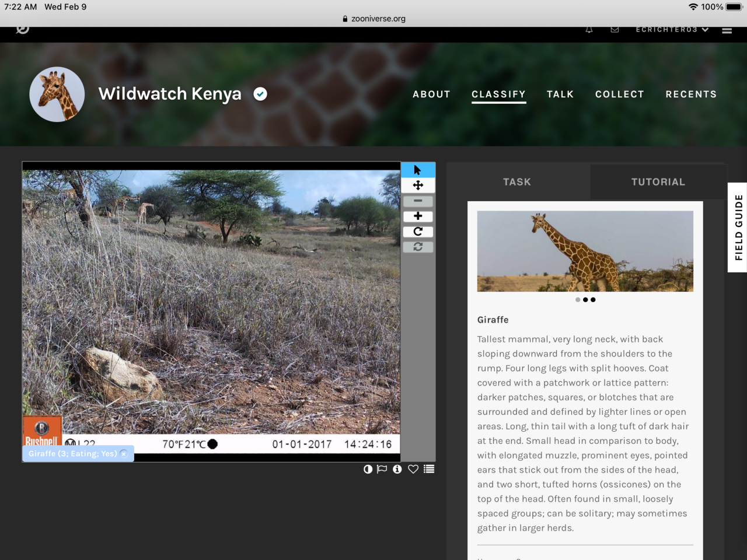Switch to the TUTORIAL tab
The width and height of the screenshot is (747, 560).
tap(658, 182)
